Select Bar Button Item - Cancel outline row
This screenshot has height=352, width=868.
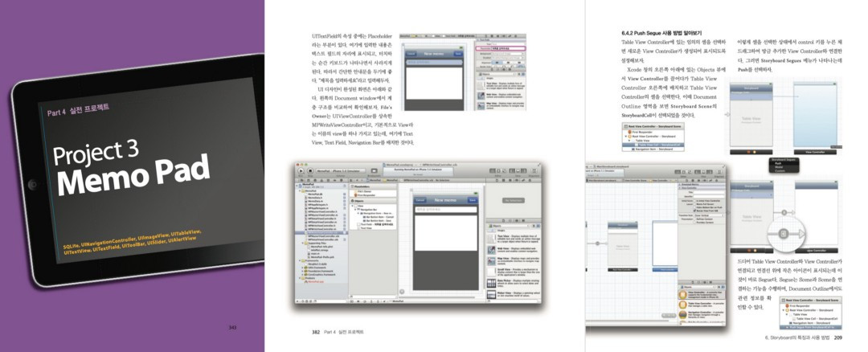click(x=378, y=217)
